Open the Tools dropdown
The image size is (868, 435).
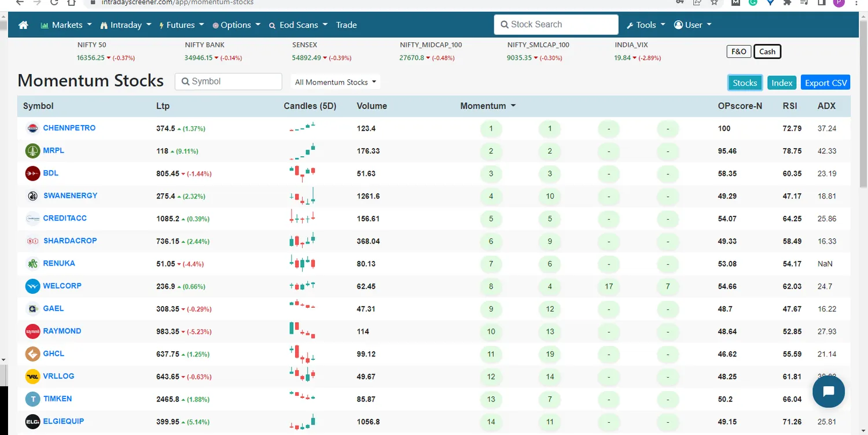click(646, 25)
